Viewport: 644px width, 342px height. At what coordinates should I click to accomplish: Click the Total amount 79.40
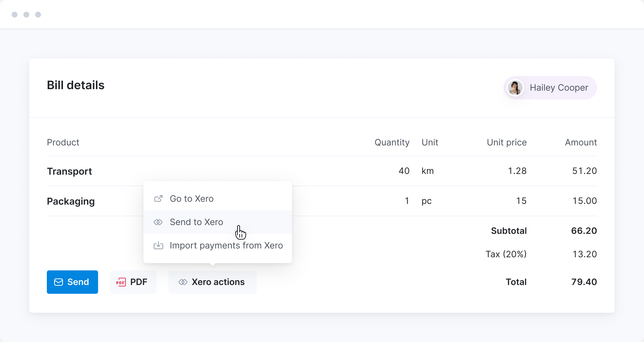[x=584, y=282]
